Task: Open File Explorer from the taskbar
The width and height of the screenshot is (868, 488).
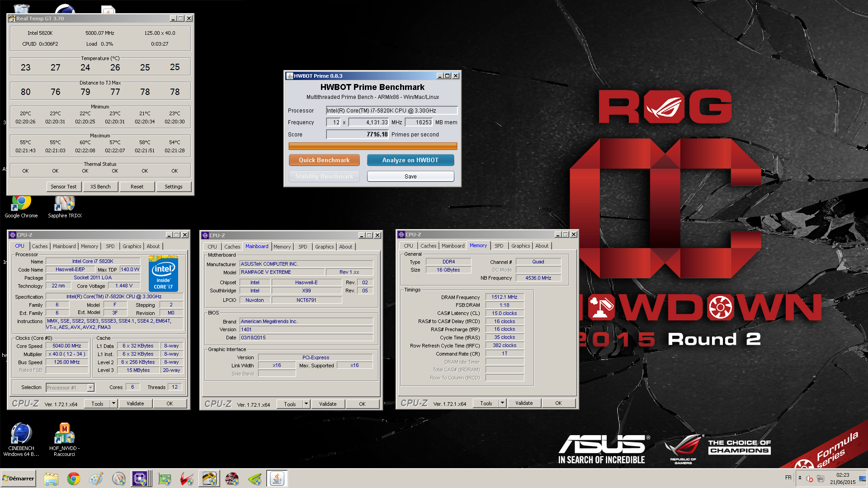Action: [51, 479]
